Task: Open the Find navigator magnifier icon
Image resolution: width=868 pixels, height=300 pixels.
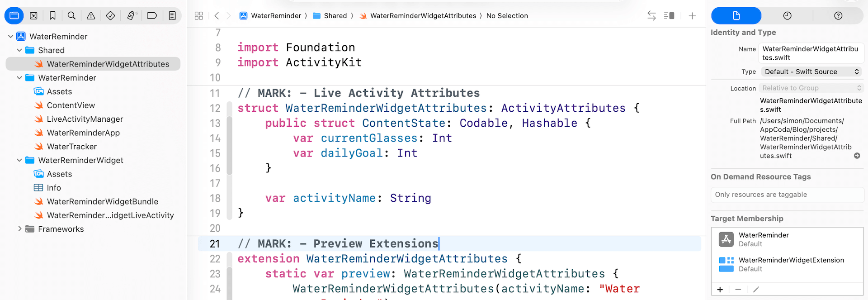Action: tap(71, 16)
